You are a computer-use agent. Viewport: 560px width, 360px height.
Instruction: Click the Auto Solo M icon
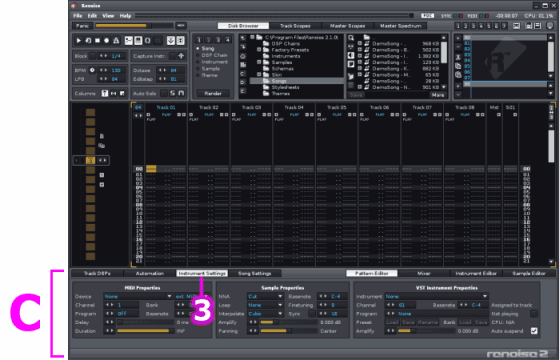tap(181, 93)
